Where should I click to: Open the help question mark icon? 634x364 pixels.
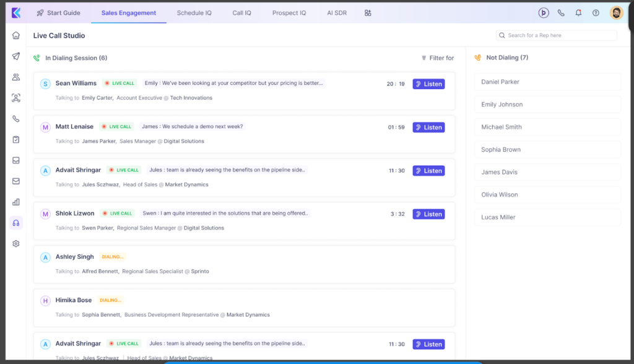click(596, 13)
